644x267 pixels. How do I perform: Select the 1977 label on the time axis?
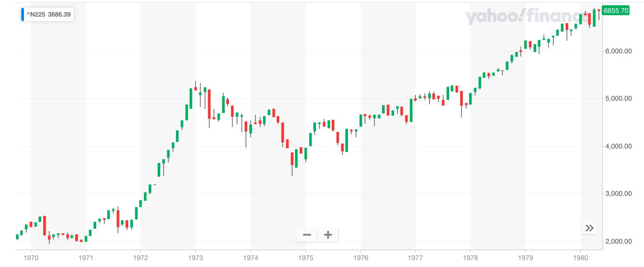coord(416,259)
